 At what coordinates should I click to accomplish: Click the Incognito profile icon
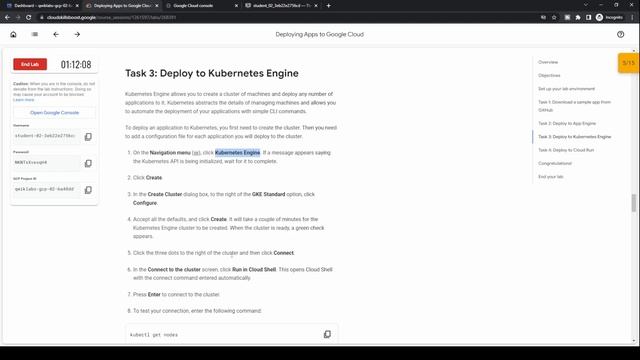point(609,17)
